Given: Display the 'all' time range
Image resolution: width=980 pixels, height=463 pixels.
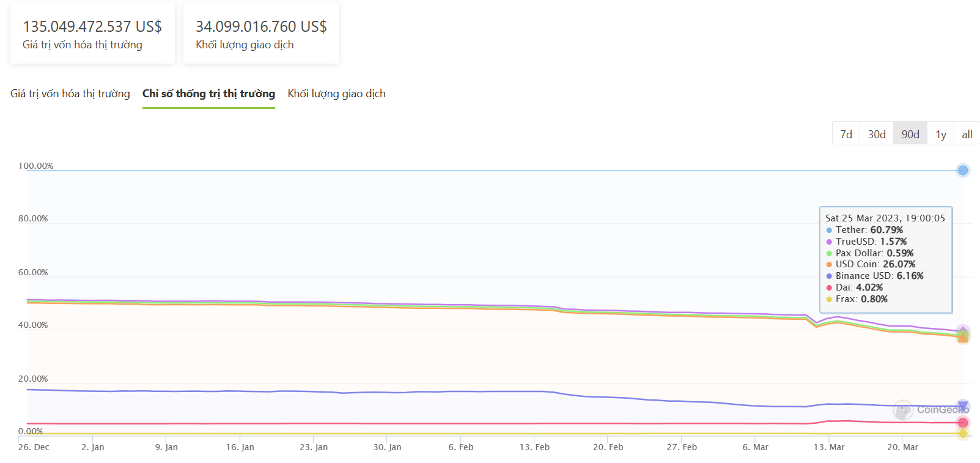Looking at the screenshot, I should pyautogui.click(x=967, y=134).
